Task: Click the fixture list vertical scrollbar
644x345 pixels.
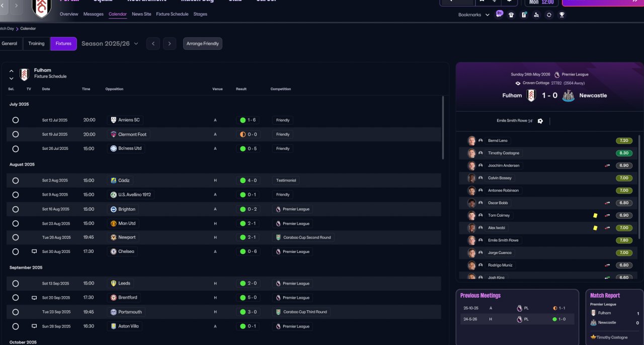Action: pyautogui.click(x=443, y=128)
